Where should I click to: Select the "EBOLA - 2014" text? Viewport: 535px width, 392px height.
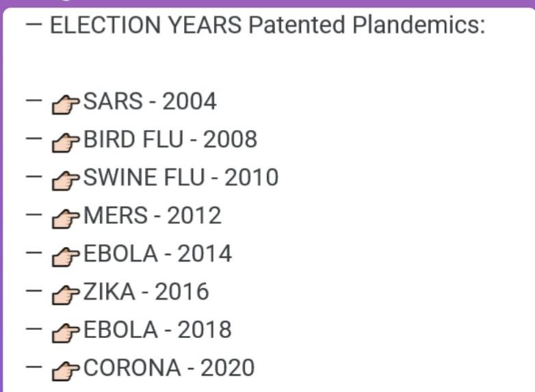pyautogui.click(x=157, y=254)
